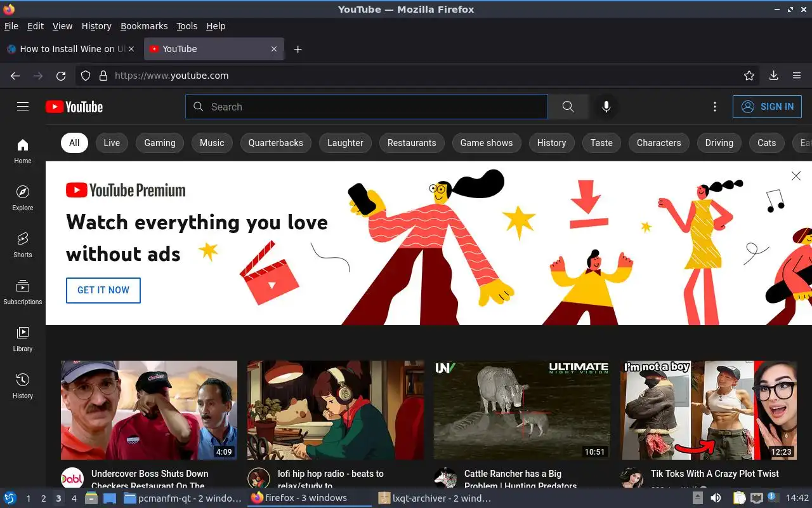
Task: Click the YouTube search input field
Action: (367, 107)
